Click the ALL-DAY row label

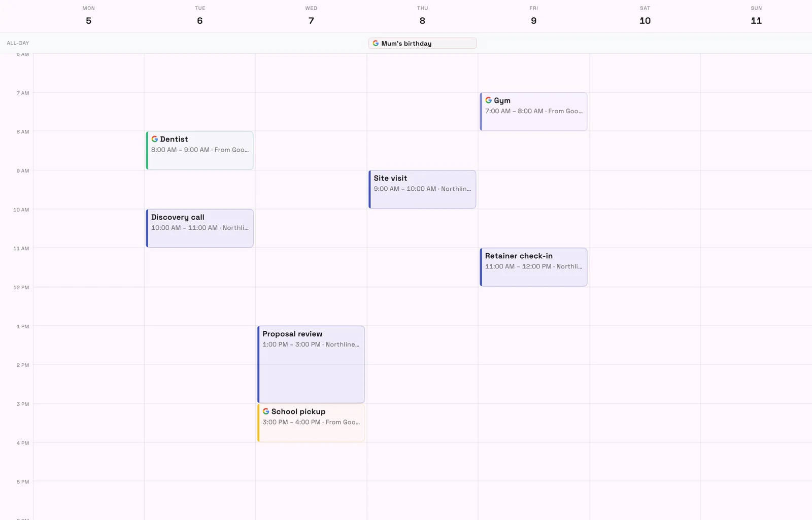tap(18, 43)
